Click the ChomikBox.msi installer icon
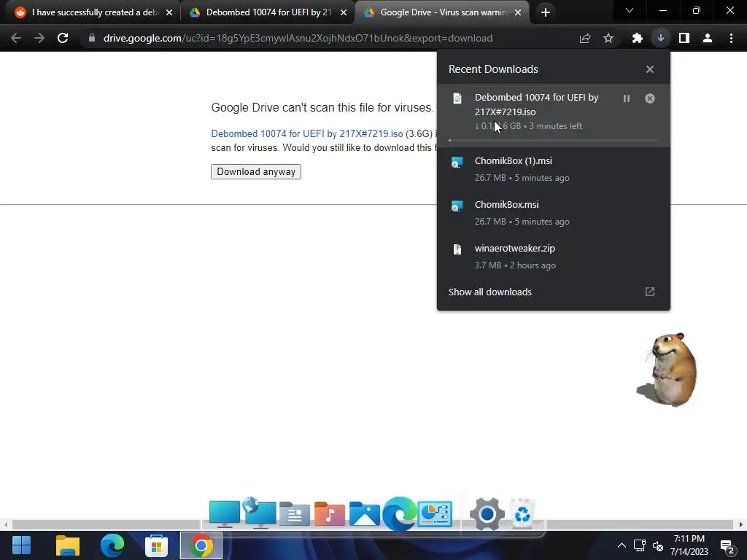The width and height of the screenshot is (747, 560). click(x=457, y=206)
